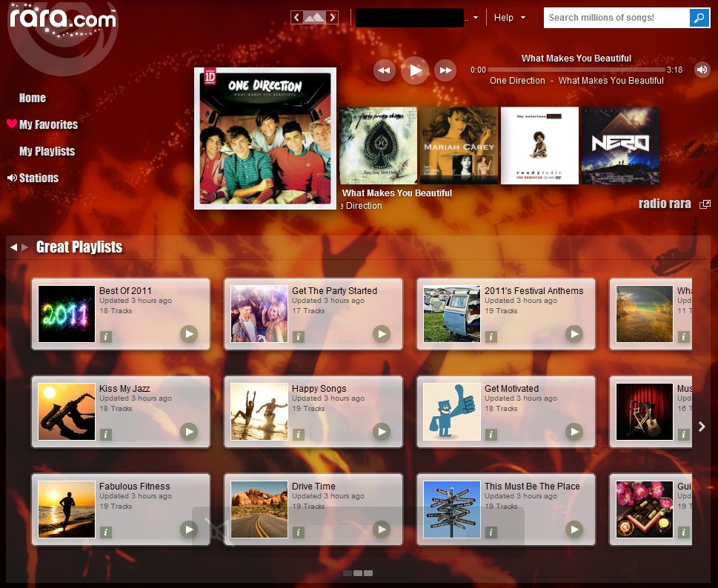Open the Happy Songs playlist title
Viewport: 718px width, 588px height.
tap(319, 389)
